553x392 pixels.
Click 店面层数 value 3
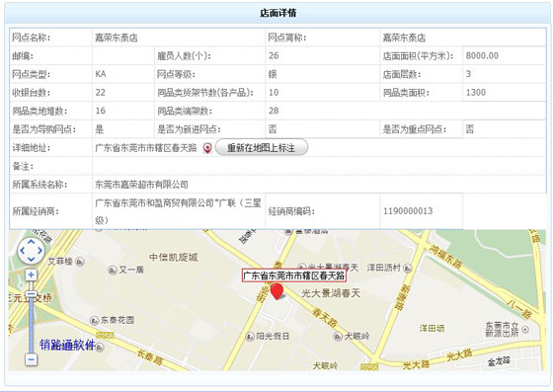(x=468, y=74)
